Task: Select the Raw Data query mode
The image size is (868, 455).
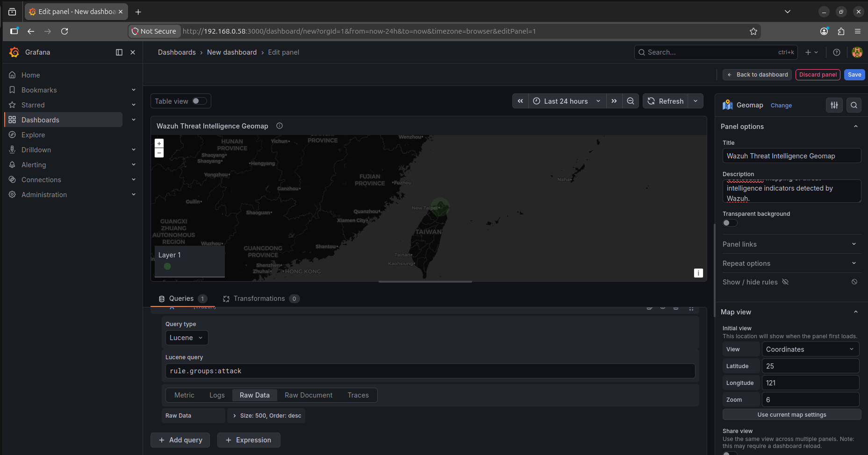Action: pos(255,395)
